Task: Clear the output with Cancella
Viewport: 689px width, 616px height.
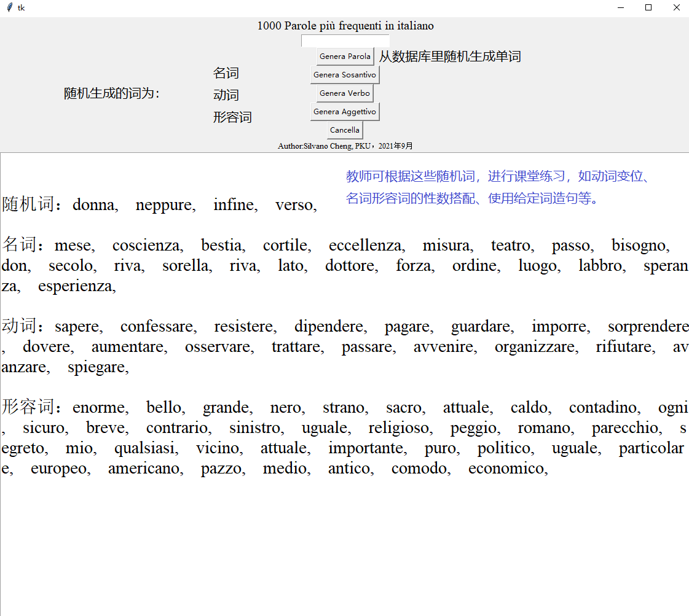Action: click(345, 130)
